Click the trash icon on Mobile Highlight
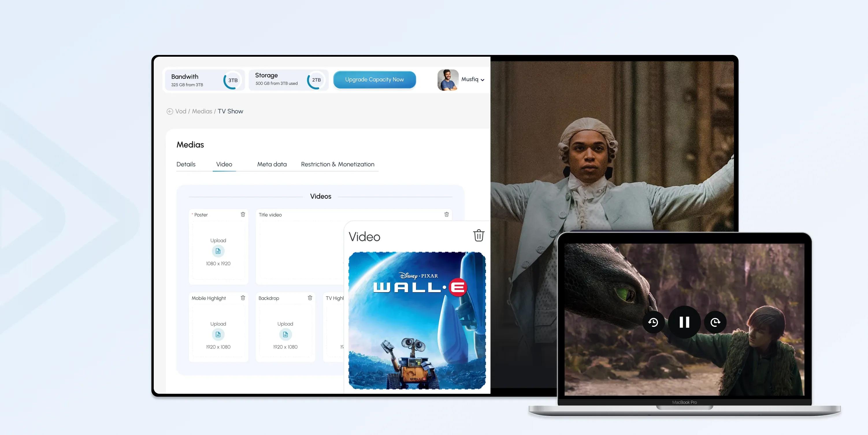 [x=243, y=298]
